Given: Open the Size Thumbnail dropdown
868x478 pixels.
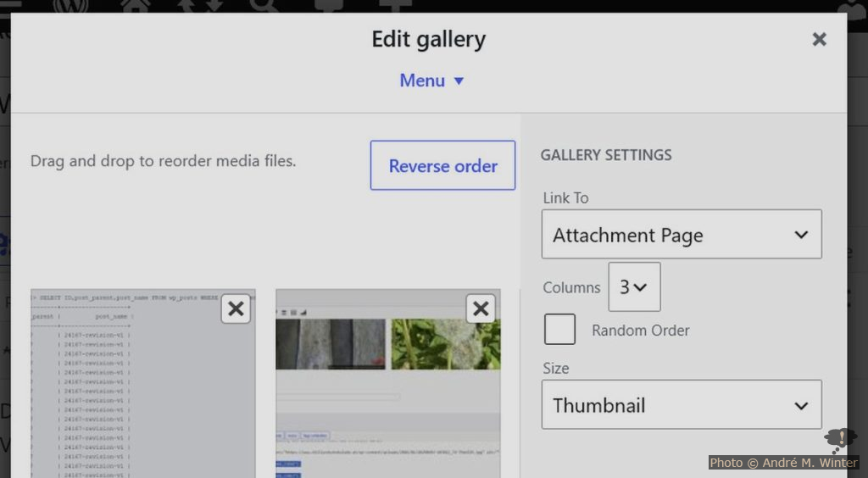Looking at the screenshot, I should coord(682,404).
